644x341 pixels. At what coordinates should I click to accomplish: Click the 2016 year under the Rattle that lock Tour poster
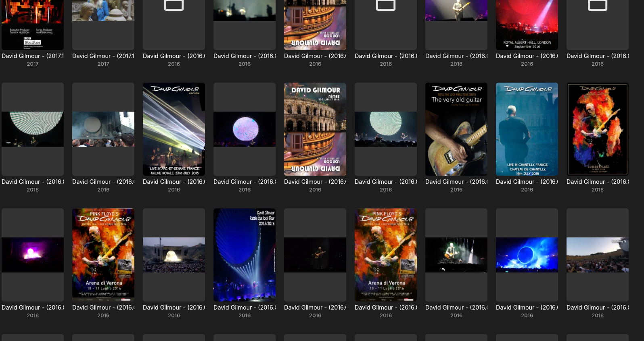(245, 316)
